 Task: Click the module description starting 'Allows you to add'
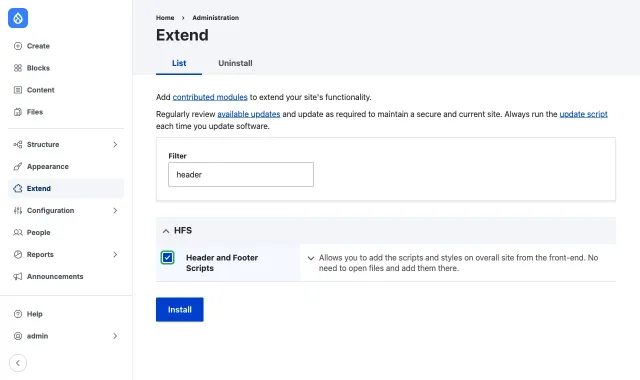458,263
